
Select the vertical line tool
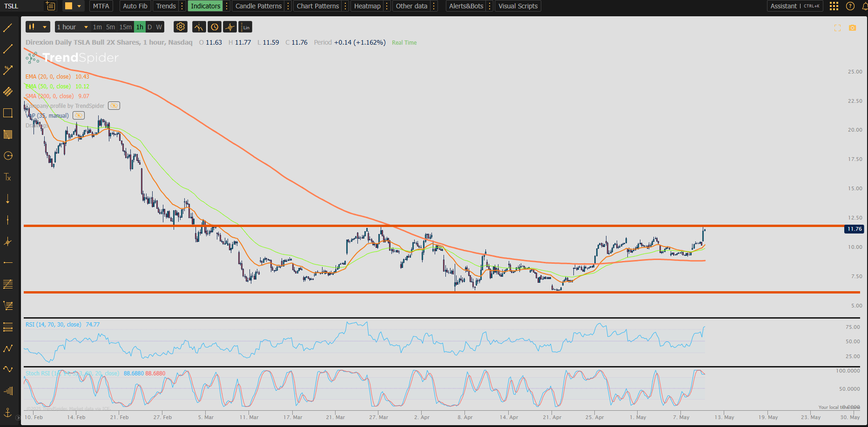pos(8,220)
